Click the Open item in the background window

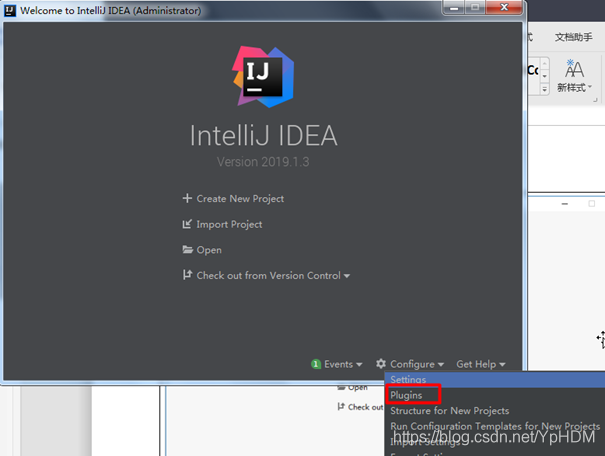point(353,387)
